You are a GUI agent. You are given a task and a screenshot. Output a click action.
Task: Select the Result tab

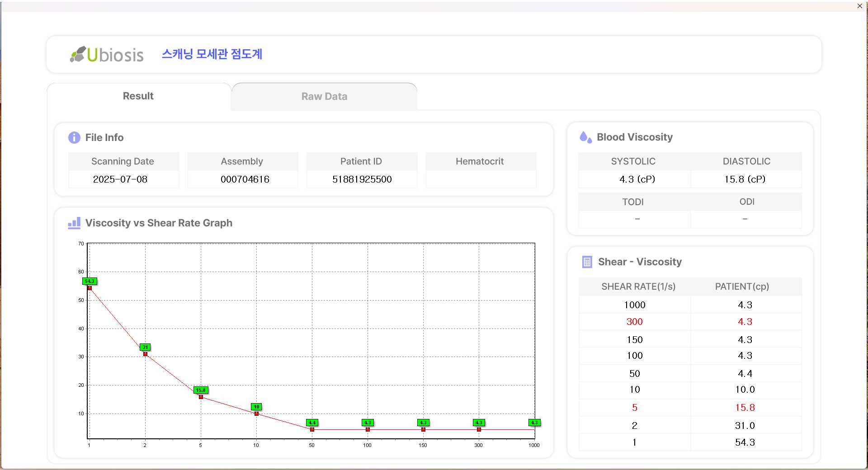coord(138,96)
